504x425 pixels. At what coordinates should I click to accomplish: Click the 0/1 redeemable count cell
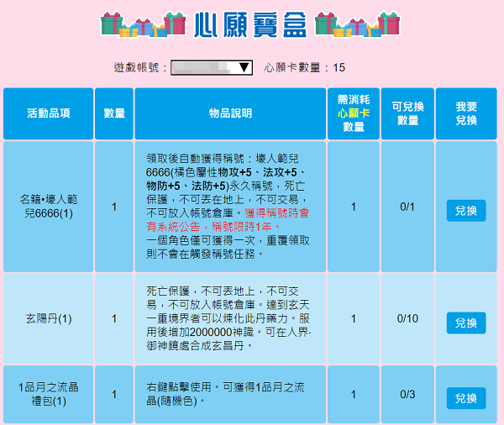[x=407, y=207]
